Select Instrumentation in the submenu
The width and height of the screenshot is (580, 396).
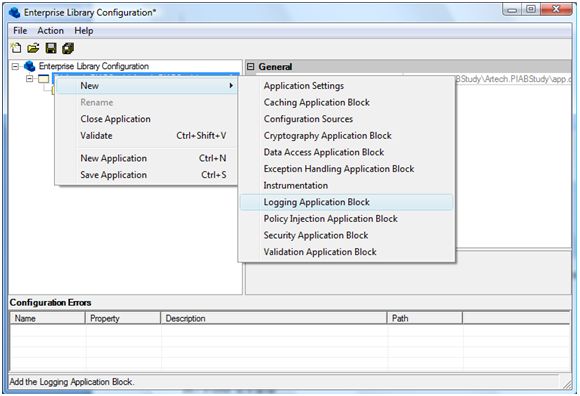click(x=347, y=186)
